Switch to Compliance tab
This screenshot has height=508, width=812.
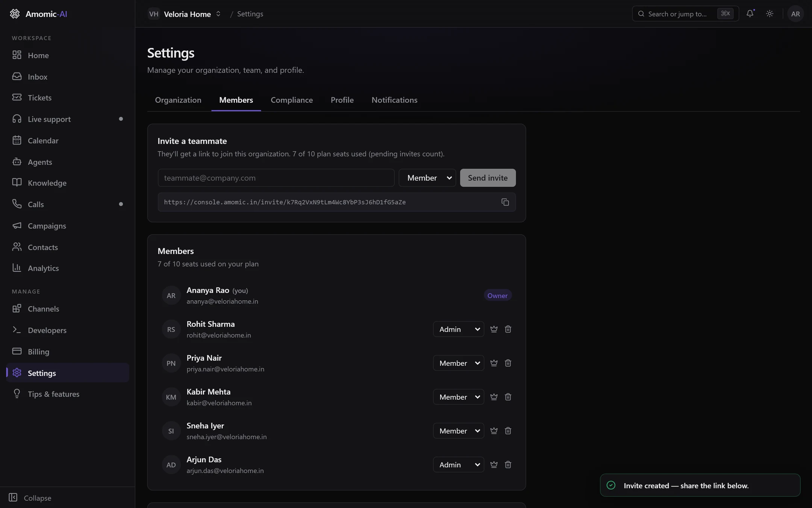coord(292,100)
